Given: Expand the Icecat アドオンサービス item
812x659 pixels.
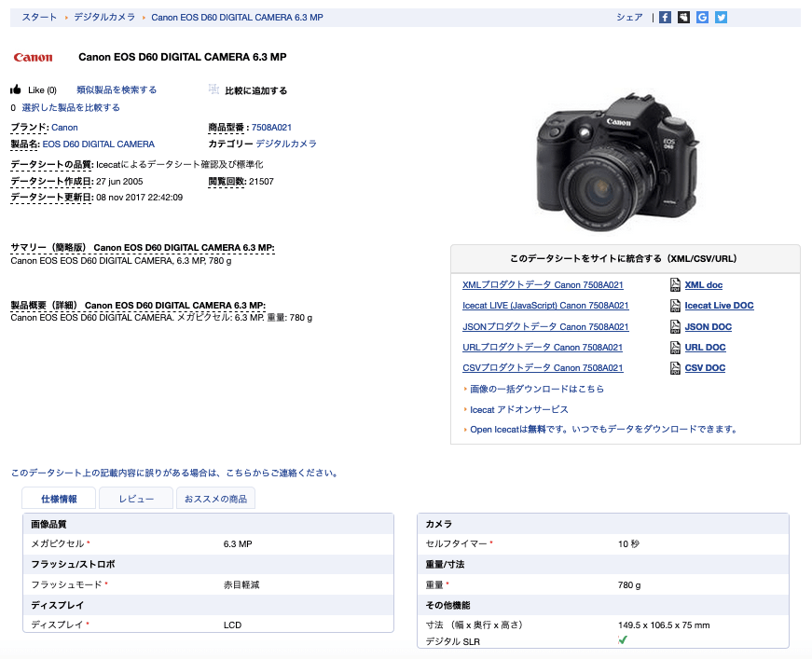Looking at the screenshot, I should pyautogui.click(x=518, y=409).
